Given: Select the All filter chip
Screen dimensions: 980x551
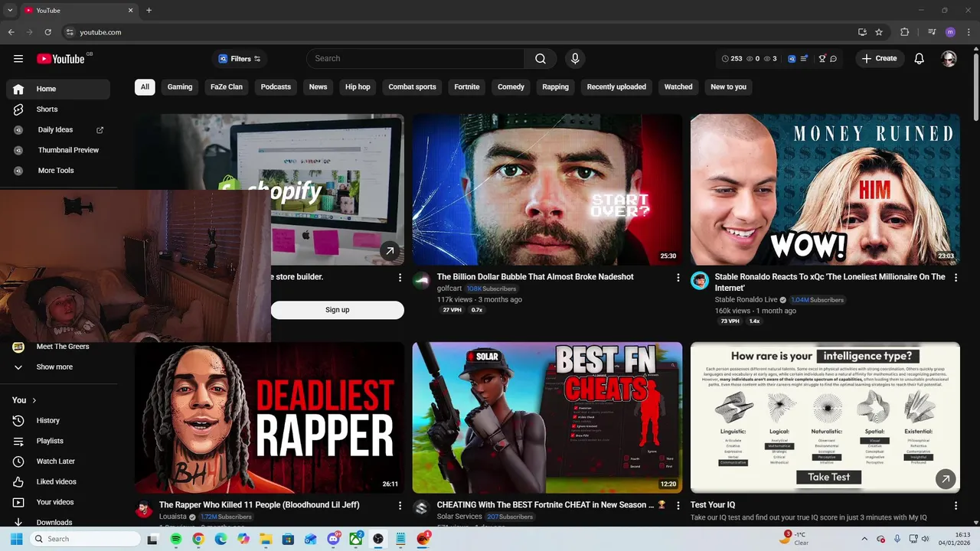Looking at the screenshot, I should click(145, 87).
